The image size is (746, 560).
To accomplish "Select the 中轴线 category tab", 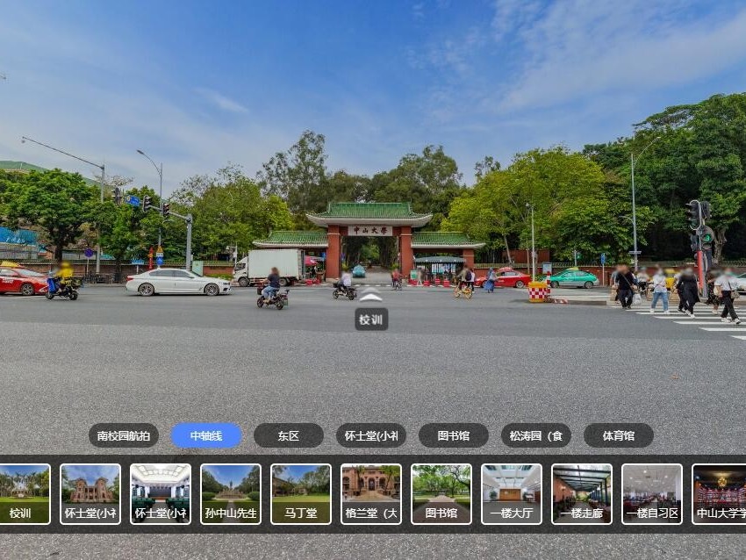I will click(206, 435).
